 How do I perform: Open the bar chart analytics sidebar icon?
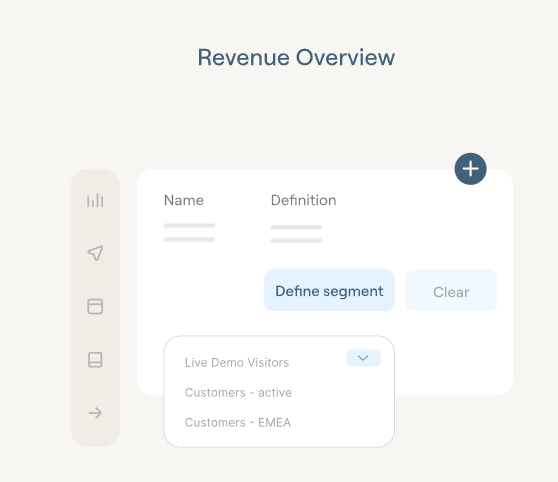(95, 200)
